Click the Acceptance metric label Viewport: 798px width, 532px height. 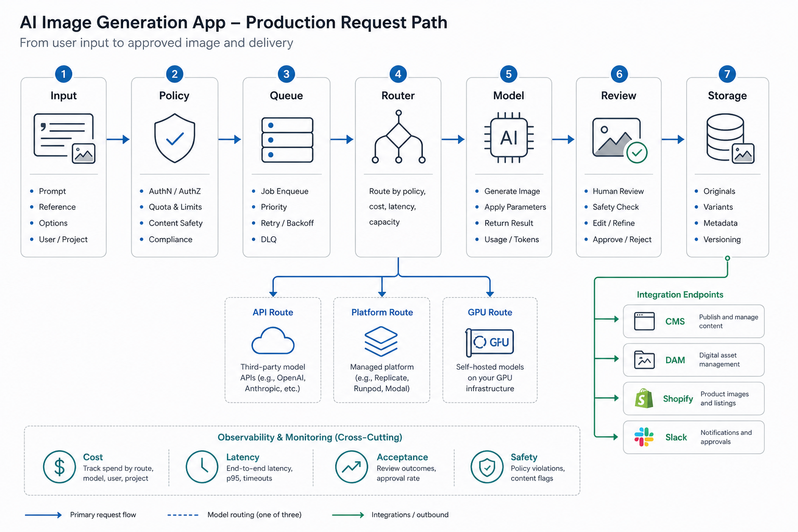[402, 457]
